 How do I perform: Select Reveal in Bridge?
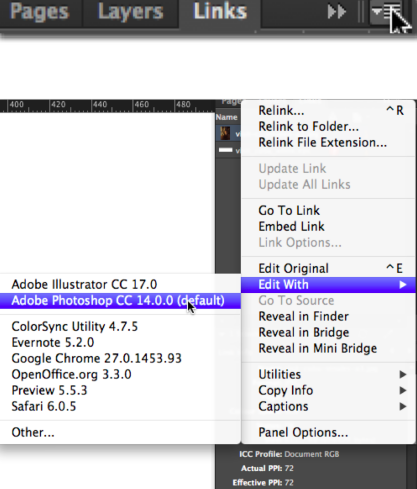pyautogui.click(x=328, y=332)
